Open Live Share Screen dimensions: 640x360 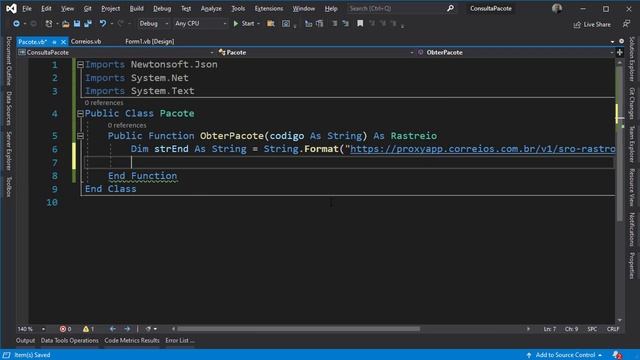coord(592,24)
